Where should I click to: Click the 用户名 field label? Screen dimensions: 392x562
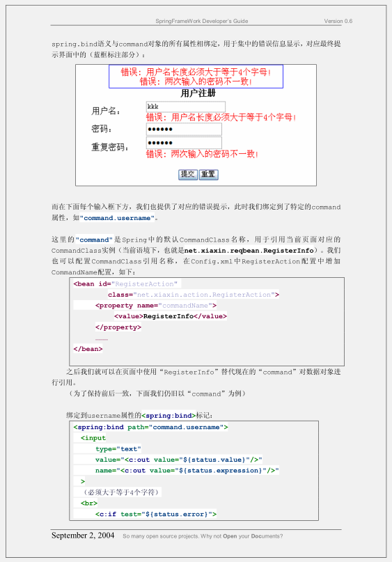coord(106,111)
